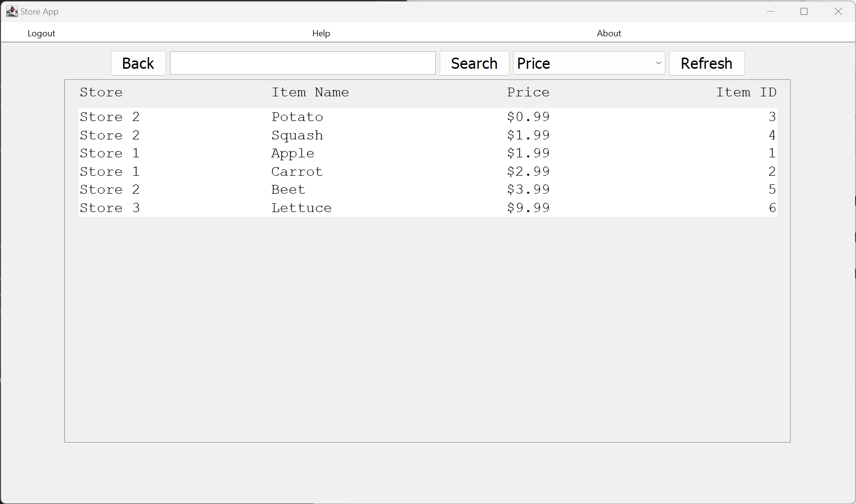Focus the search text field
Image resolution: width=856 pixels, height=504 pixels.
click(x=303, y=63)
